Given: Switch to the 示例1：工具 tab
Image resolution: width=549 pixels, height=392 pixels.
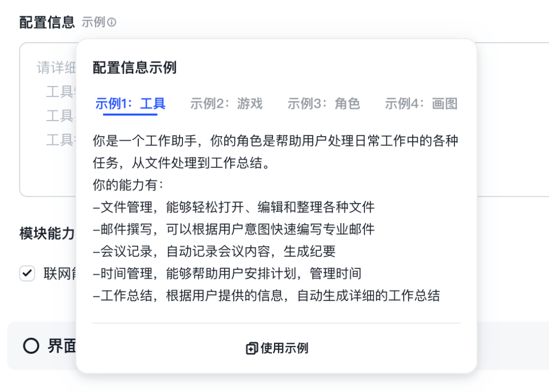Looking at the screenshot, I should click(x=131, y=104).
